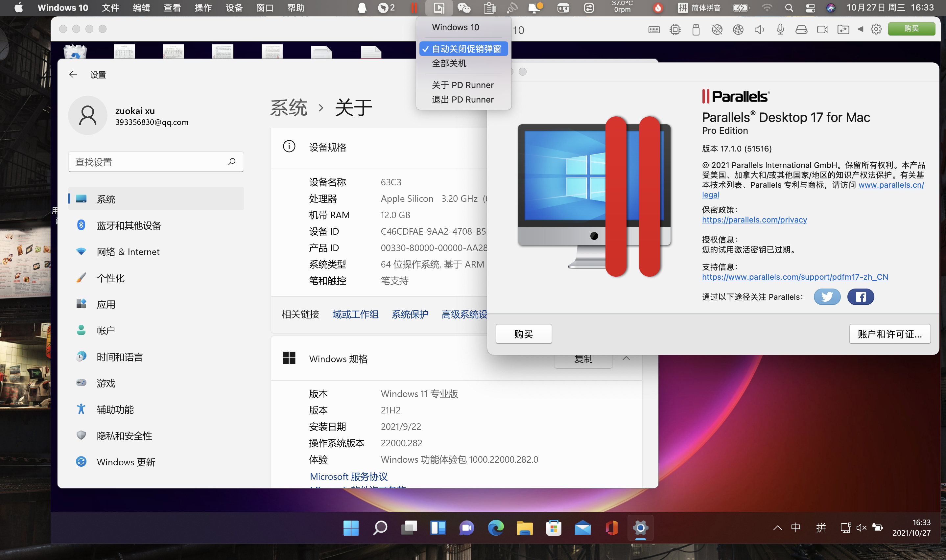The image size is (946, 560).
Task: Open the 设备 menu in menu bar
Action: tap(234, 8)
